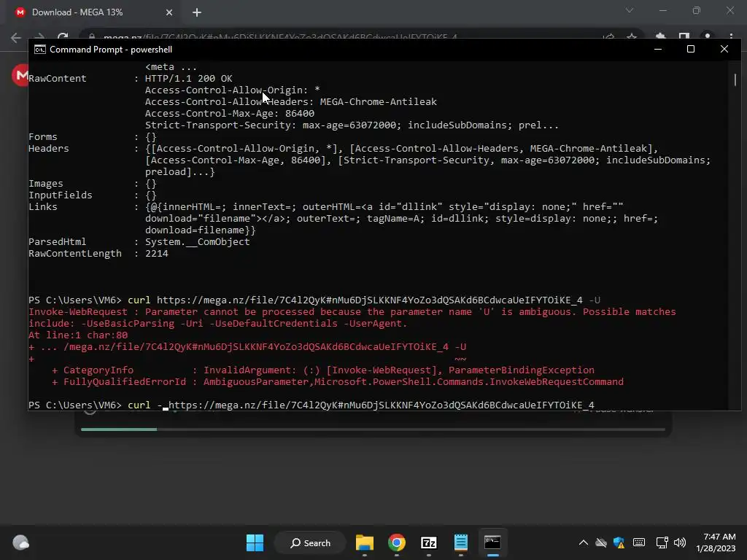Image resolution: width=747 pixels, height=560 pixels.
Task: Close the Download - MEGA tab
Action: 169,12
